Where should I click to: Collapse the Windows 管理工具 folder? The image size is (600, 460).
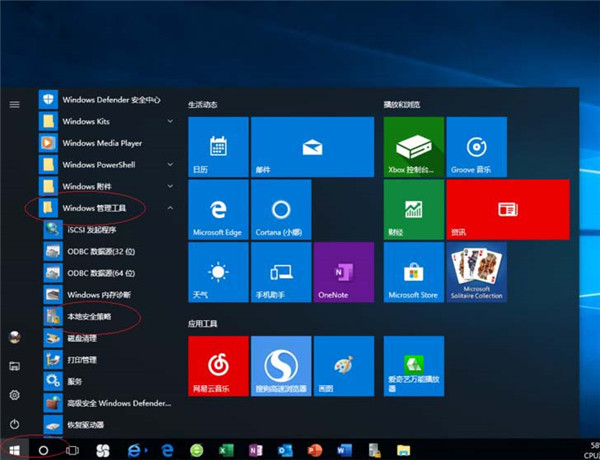pos(100,208)
